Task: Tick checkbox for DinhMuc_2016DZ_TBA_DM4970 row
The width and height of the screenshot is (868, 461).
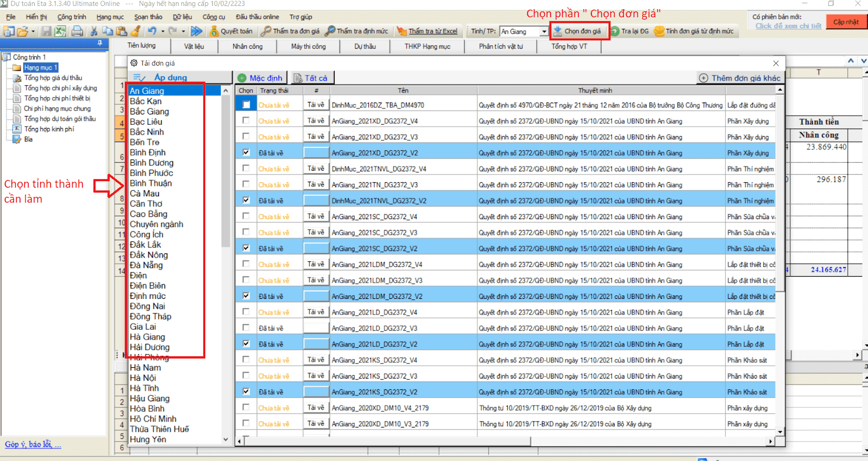Action: coord(246,105)
